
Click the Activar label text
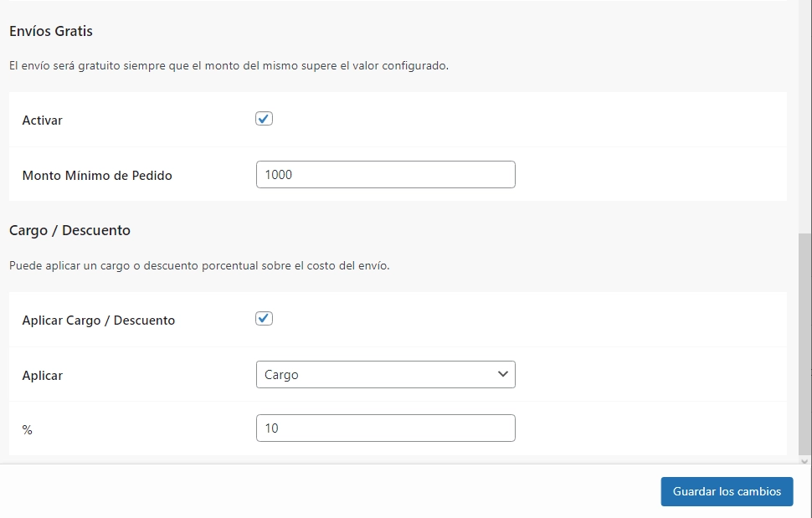click(42, 120)
